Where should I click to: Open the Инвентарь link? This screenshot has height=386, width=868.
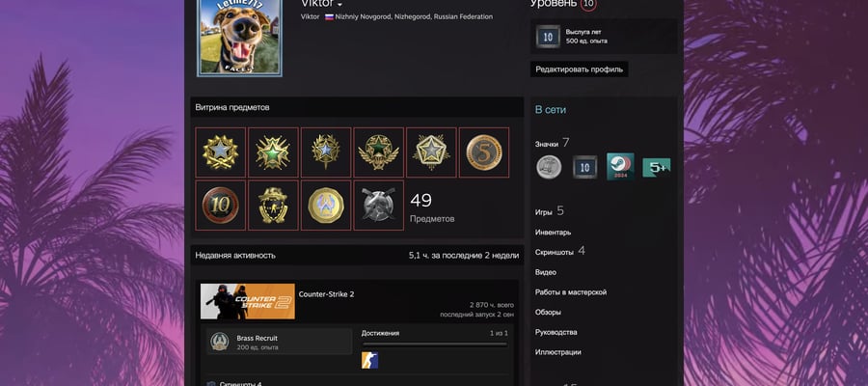click(x=553, y=233)
